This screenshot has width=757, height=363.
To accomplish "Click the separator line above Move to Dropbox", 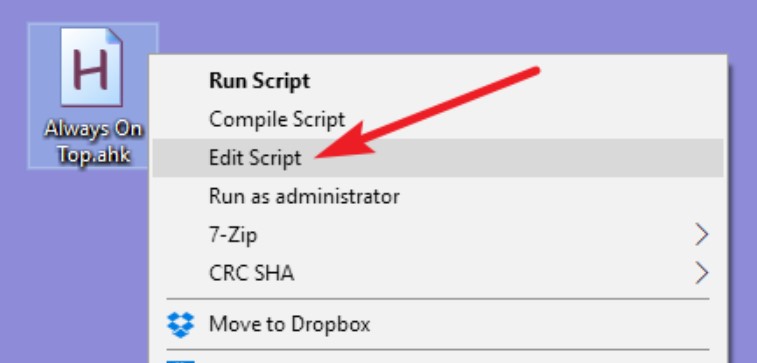I will (x=438, y=299).
